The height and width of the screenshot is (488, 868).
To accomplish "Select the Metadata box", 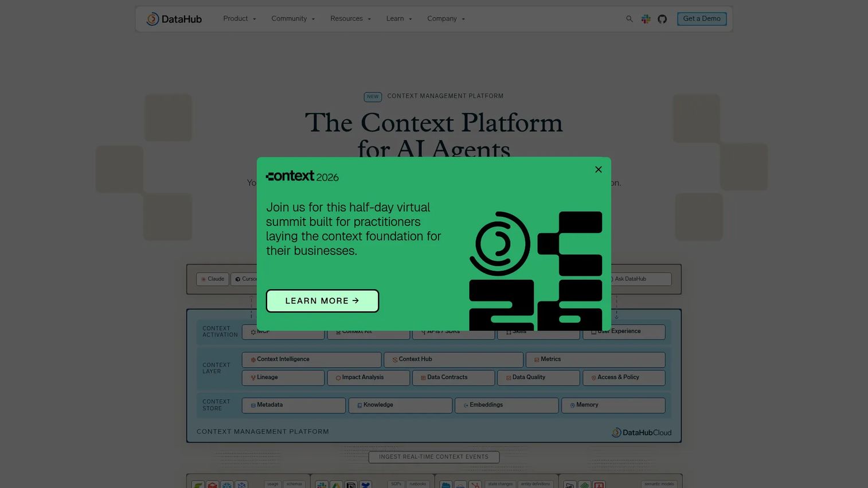I will [x=294, y=405].
